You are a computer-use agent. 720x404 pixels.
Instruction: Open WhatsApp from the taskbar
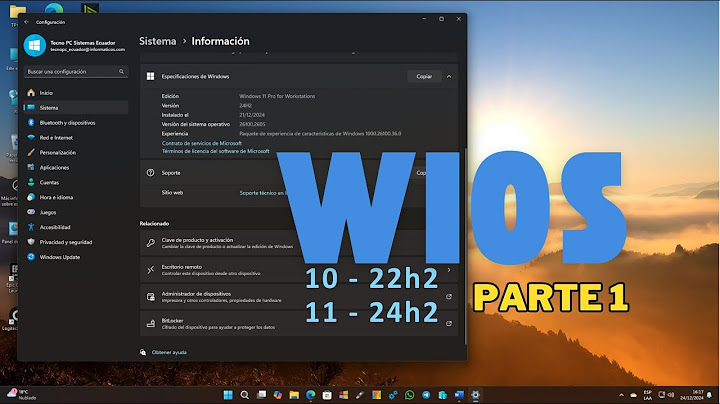point(410,395)
